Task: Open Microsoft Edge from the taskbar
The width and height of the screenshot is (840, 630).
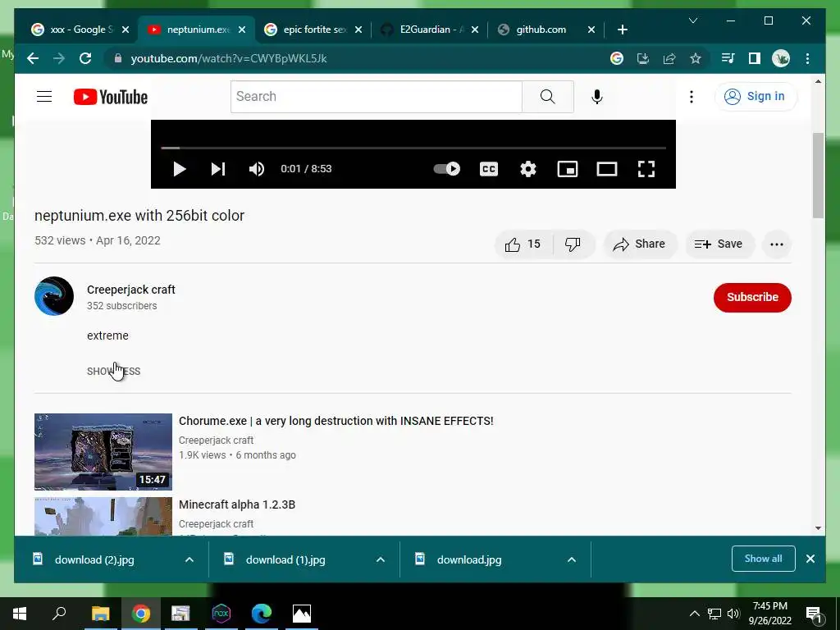Action: (x=262, y=614)
